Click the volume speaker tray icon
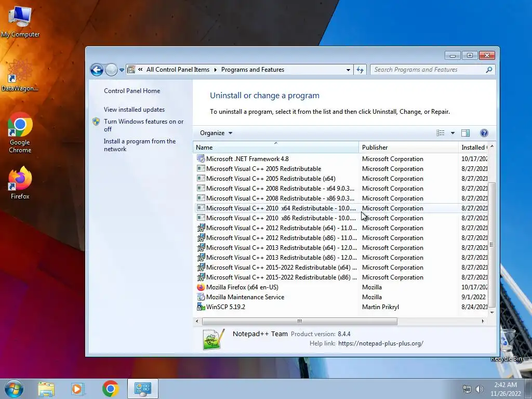Image resolution: width=532 pixels, height=399 pixels. click(479, 389)
